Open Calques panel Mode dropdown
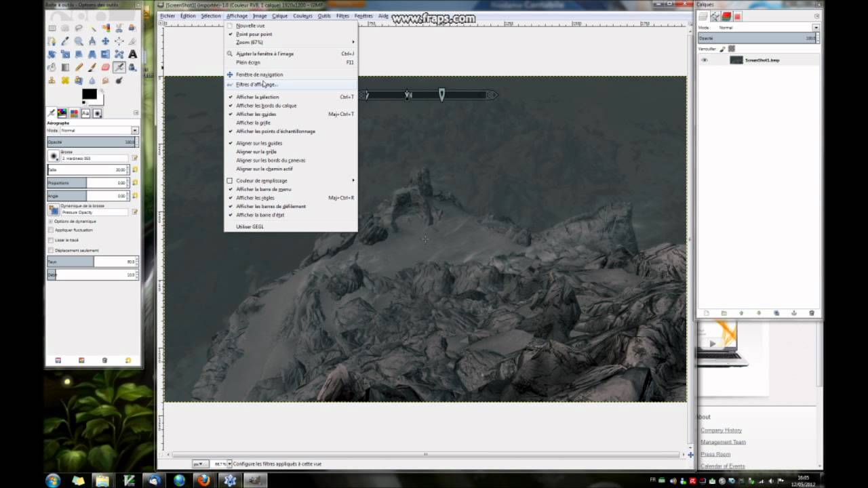The image size is (868, 488). (x=816, y=28)
